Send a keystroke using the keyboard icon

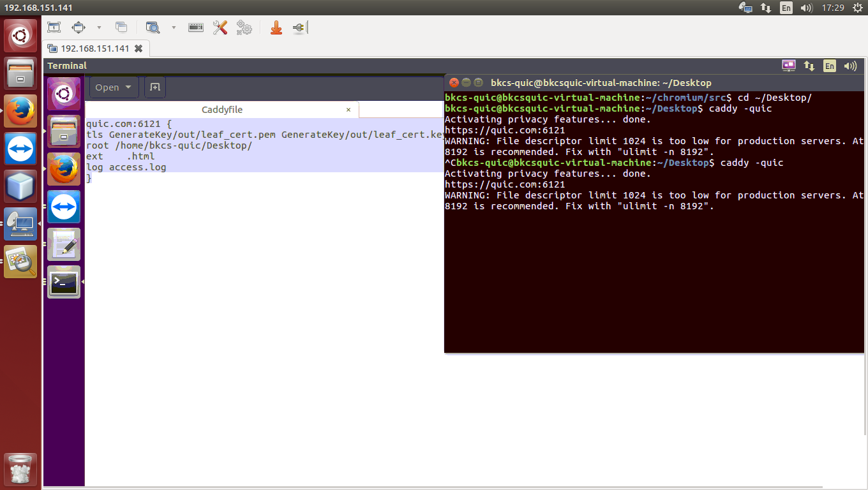pos(195,27)
